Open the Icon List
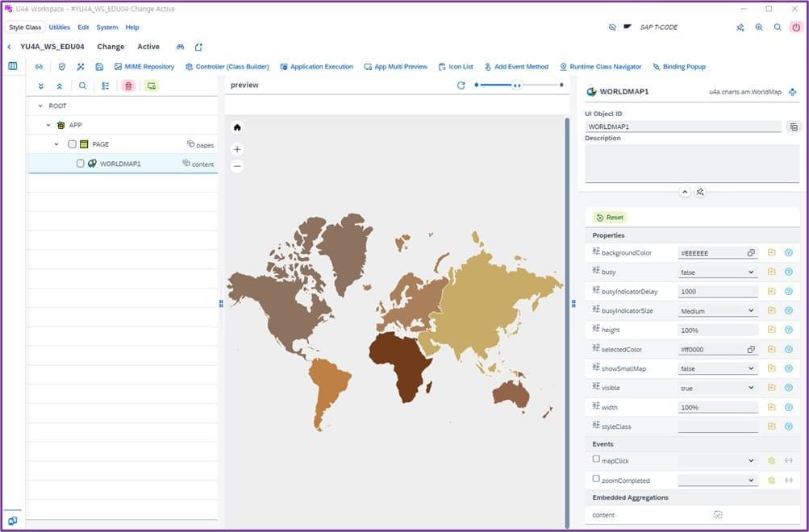This screenshot has width=809, height=532. click(x=456, y=66)
